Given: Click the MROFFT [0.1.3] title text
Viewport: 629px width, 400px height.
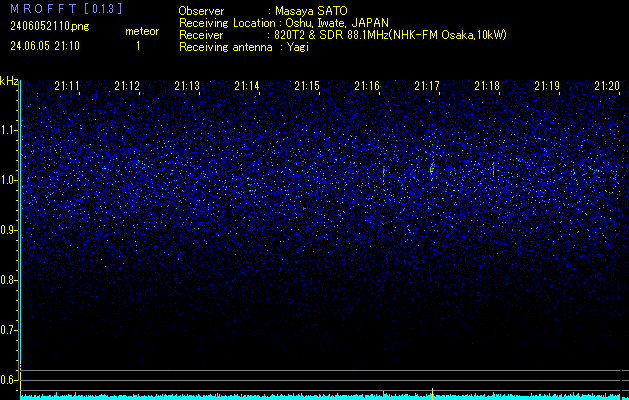Looking at the screenshot, I should click(66, 8).
